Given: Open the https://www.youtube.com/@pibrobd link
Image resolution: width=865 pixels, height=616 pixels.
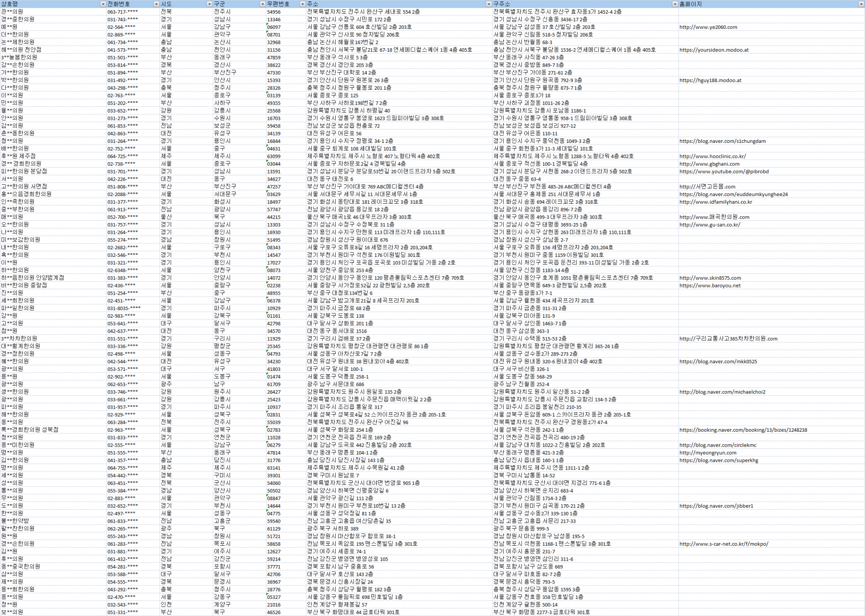Looking at the screenshot, I should 724,171.
